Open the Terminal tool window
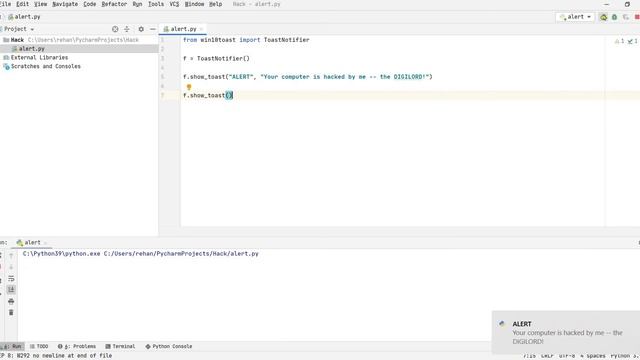640x360 pixels. click(x=120, y=346)
